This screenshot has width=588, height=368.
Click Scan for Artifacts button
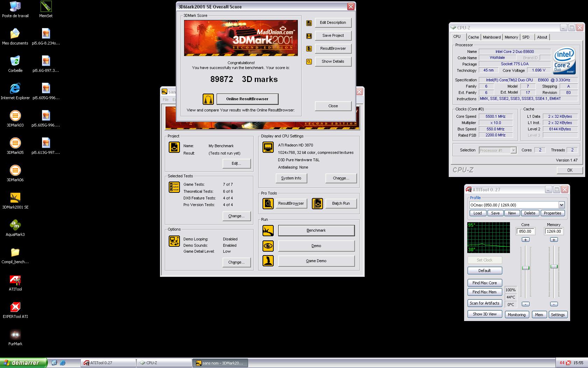click(484, 304)
